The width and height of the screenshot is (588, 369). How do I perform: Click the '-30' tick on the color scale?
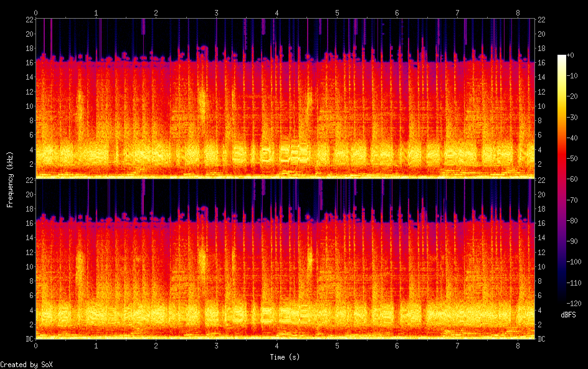coord(573,118)
